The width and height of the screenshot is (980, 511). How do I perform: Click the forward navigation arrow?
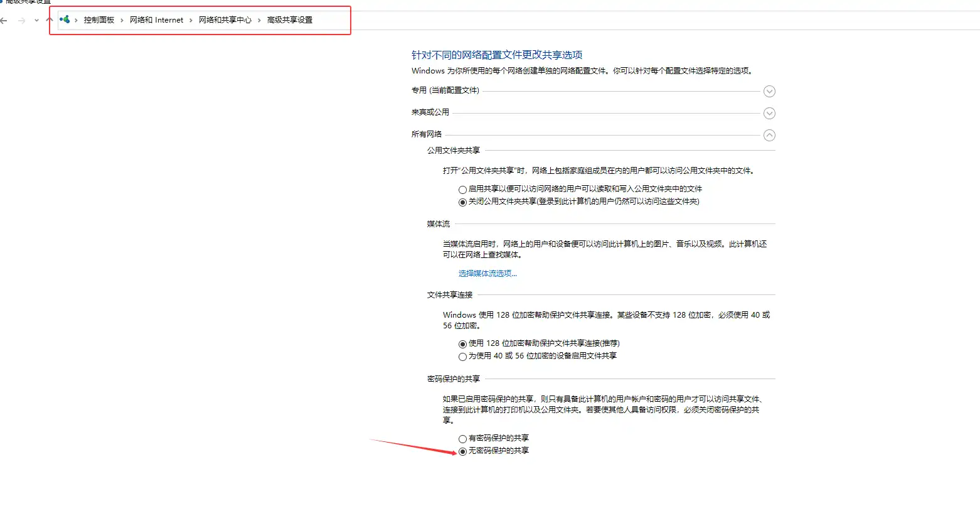(x=22, y=20)
